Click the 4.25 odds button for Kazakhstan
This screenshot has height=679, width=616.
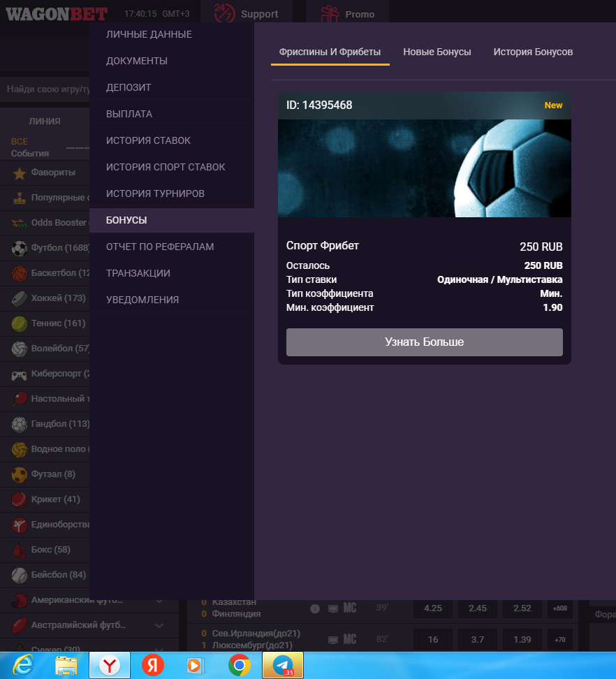click(x=433, y=608)
